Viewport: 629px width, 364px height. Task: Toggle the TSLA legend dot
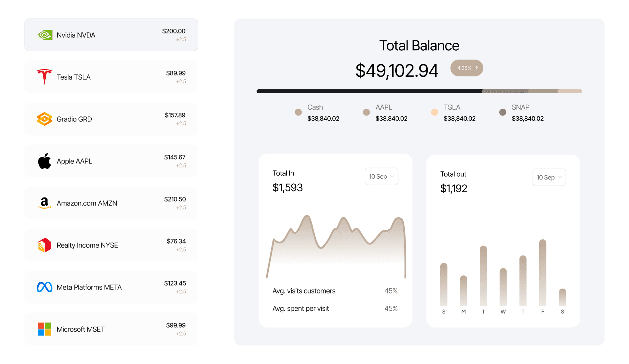click(434, 112)
